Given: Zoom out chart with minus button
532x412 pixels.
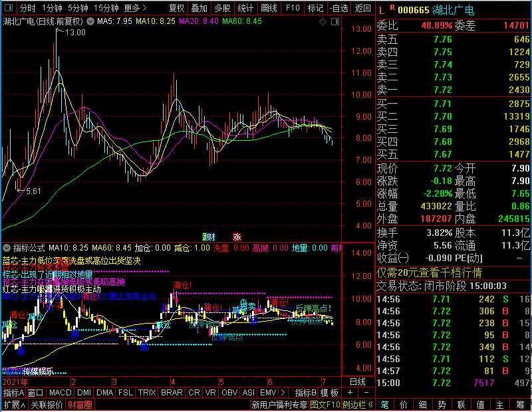Looking at the screenshot, I should [x=366, y=393].
